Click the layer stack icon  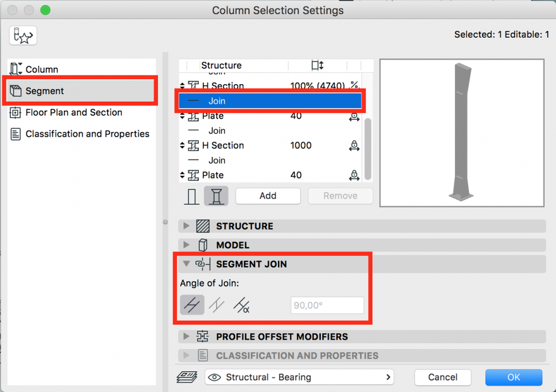187,377
